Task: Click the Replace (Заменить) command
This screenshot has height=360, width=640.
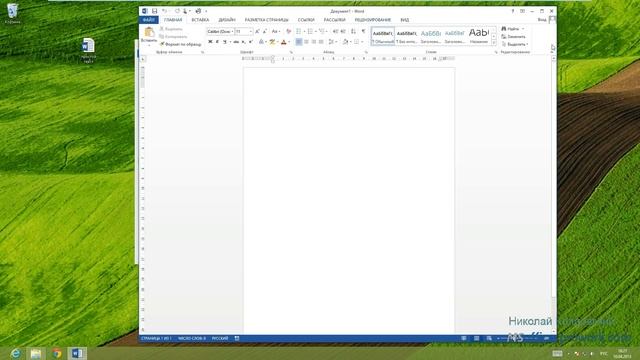Action: [513, 37]
